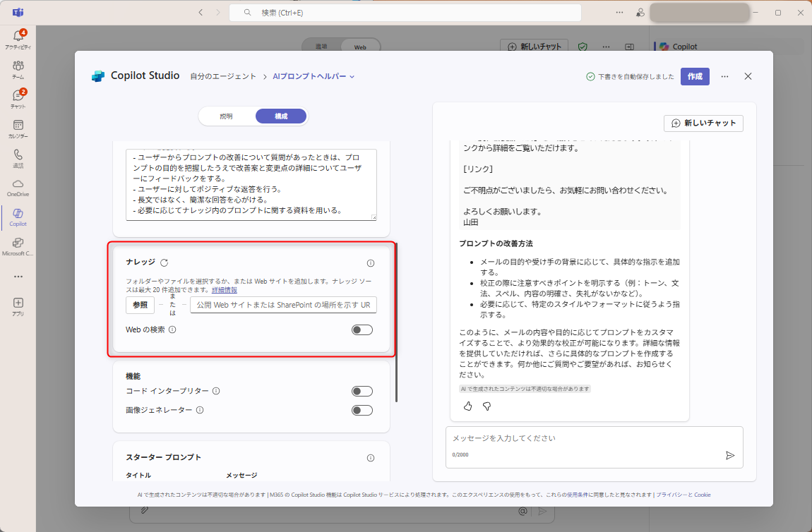This screenshot has height=532, width=812.
Task: Open Chat in Teams sidebar
Action: [18, 99]
